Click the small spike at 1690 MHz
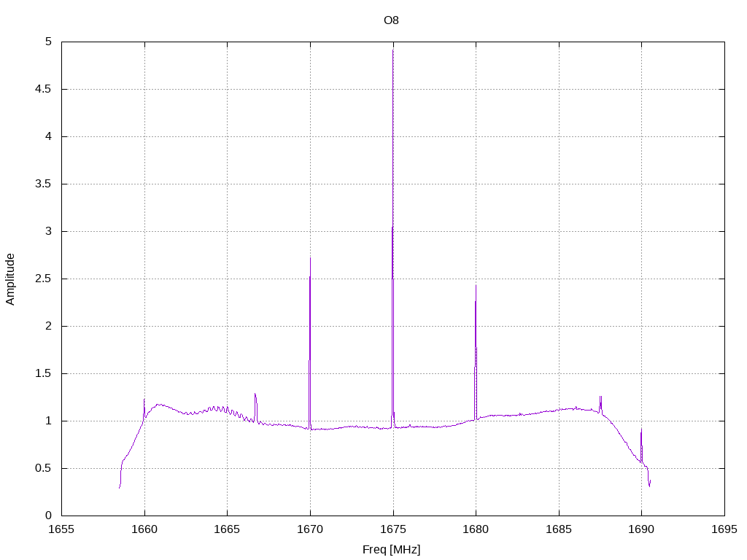This screenshot has height=560, width=747. (641, 446)
